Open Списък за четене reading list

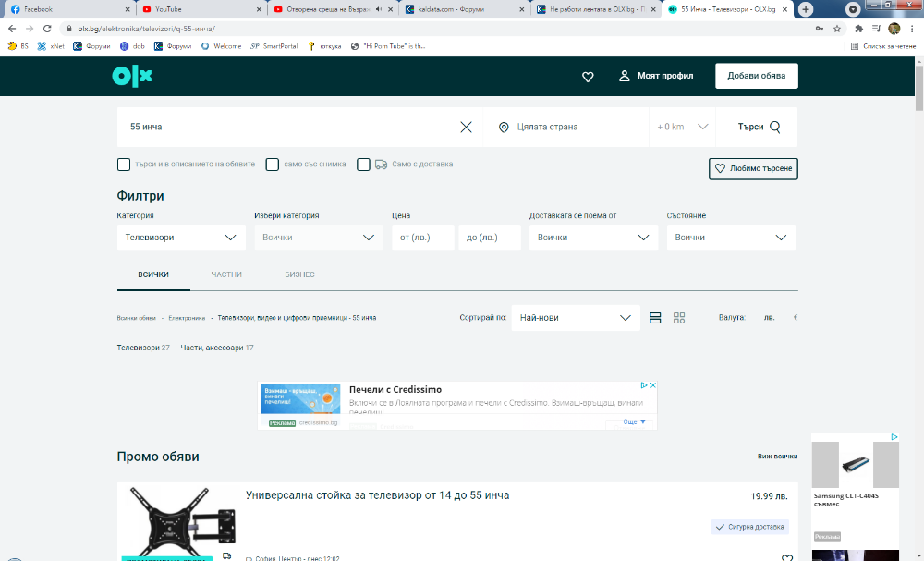[883, 46]
